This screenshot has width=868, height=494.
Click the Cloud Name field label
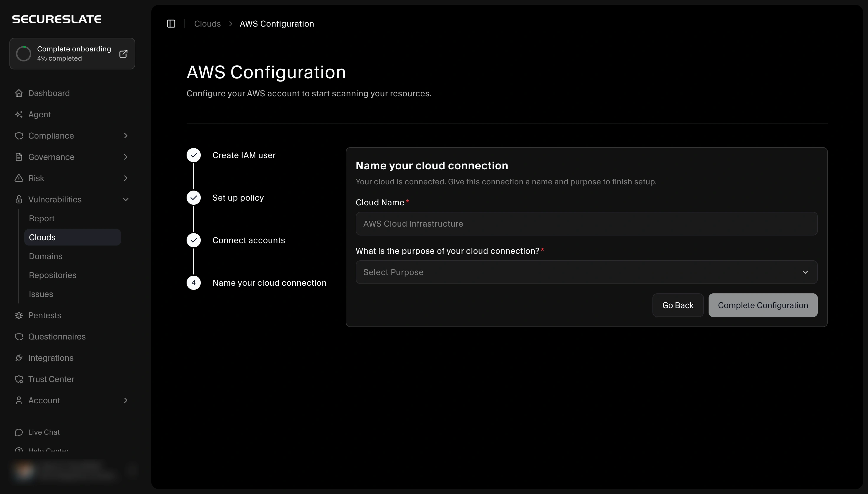[x=380, y=203]
